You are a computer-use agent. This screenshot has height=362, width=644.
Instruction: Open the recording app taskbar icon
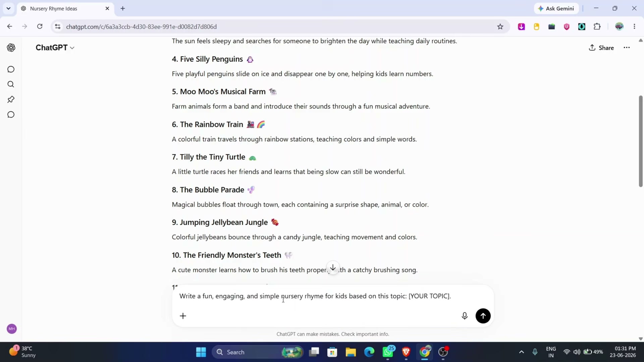click(443, 352)
